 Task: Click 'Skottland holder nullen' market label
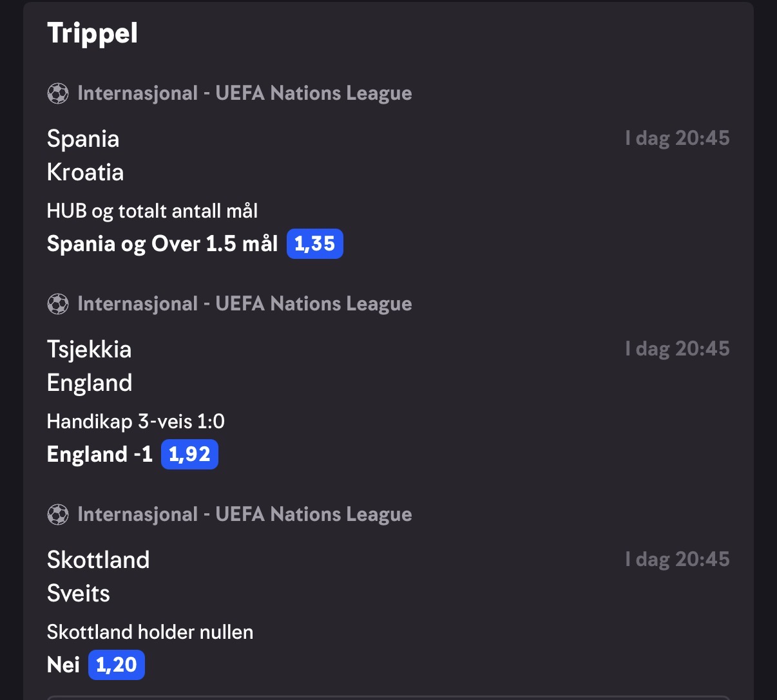click(x=150, y=632)
